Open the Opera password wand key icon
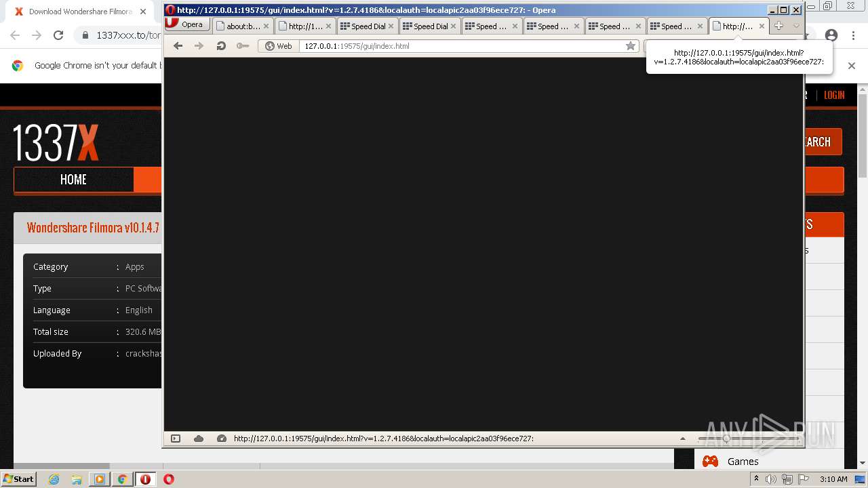 click(242, 46)
